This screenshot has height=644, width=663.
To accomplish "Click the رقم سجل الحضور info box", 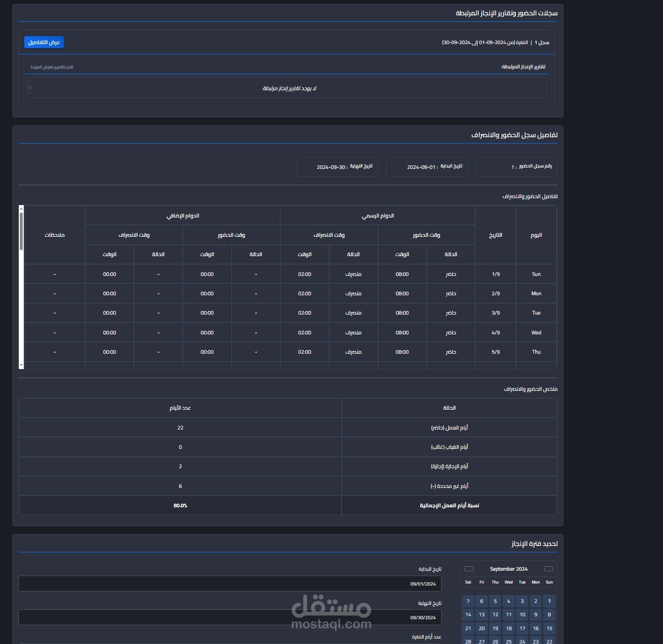I will (516, 167).
